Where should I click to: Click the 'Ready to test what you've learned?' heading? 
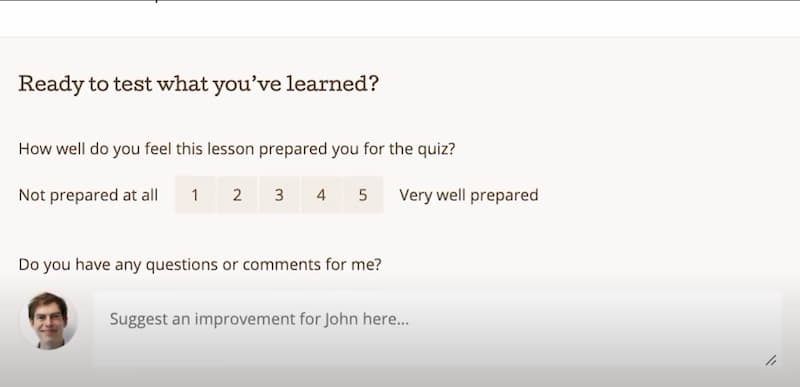(198, 84)
